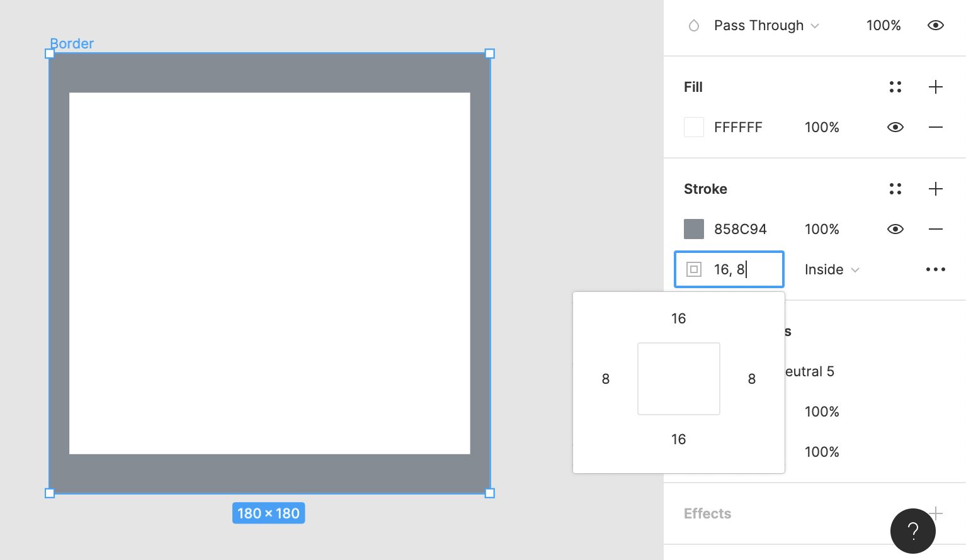Add a new fill with plus icon
This screenshot has height=560, width=966.
(935, 87)
